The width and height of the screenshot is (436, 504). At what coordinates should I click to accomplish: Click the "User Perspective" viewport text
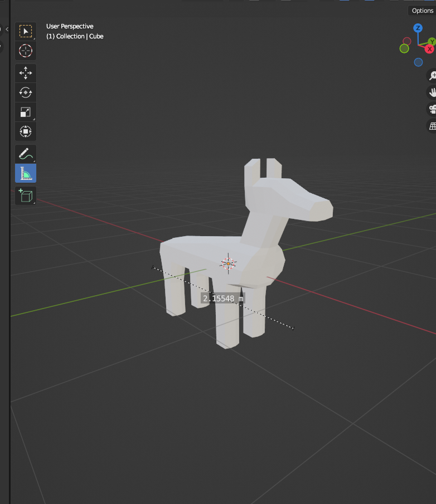[70, 26]
